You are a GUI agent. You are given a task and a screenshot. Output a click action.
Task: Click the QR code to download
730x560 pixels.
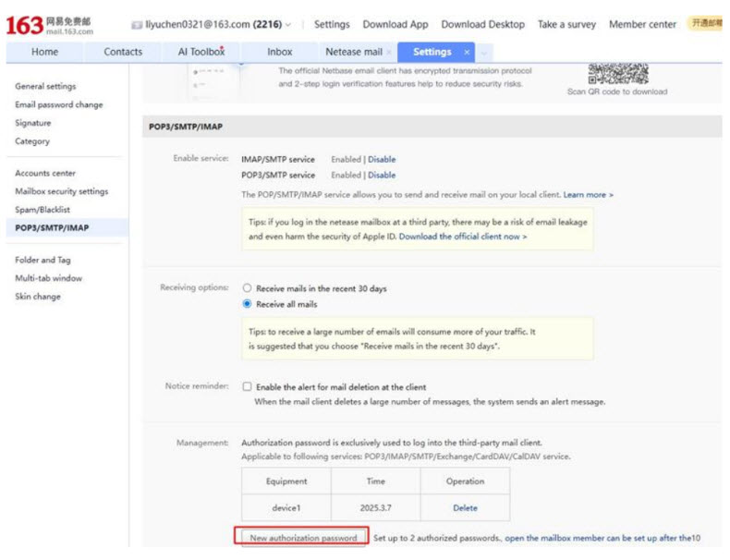point(617,74)
